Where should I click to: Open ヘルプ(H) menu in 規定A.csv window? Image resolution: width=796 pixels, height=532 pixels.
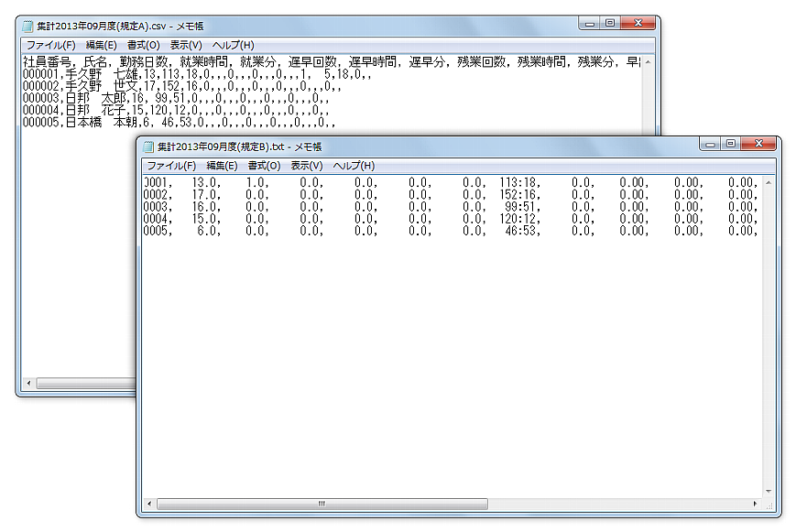[x=233, y=45]
